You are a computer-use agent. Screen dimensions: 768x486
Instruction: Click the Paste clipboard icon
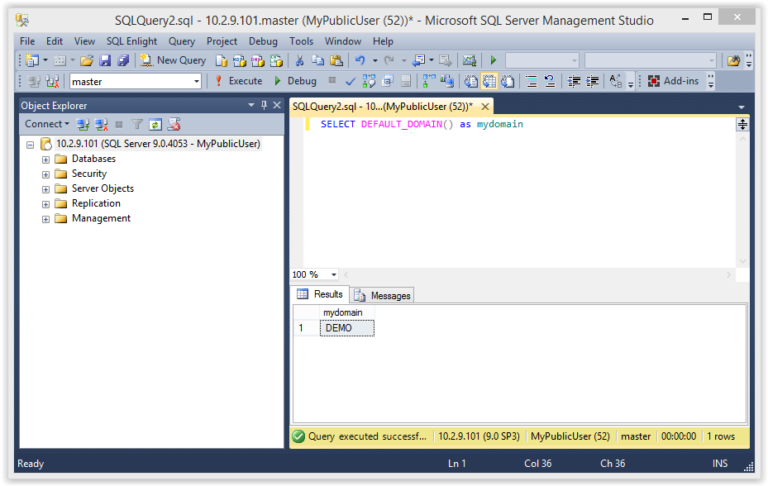336,60
